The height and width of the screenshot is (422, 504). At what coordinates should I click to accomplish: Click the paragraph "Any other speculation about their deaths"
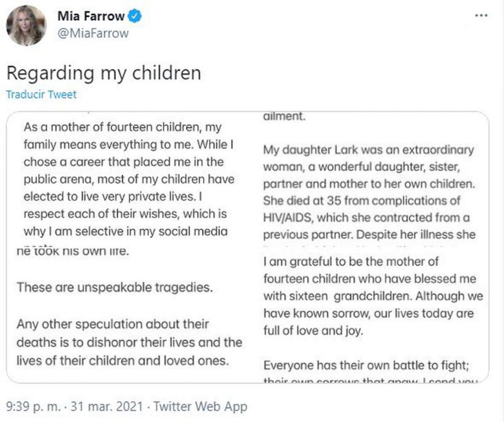point(129,343)
